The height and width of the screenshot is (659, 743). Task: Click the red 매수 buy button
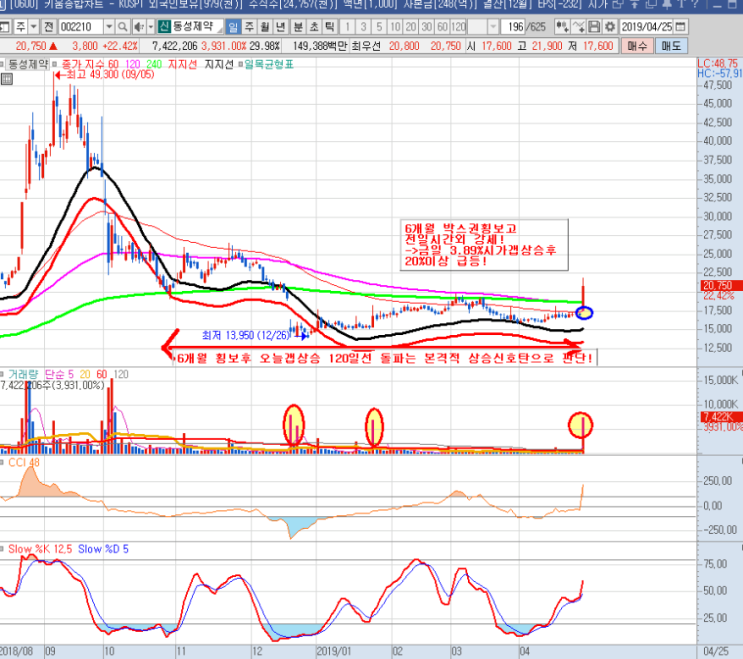click(637, 46)
